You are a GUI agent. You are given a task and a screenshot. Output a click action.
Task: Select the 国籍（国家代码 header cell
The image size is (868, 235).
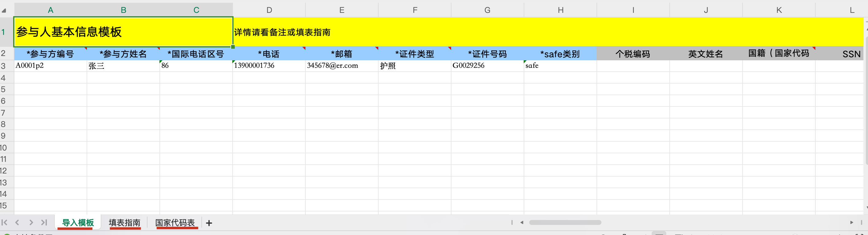pyautogui.click(x=779, y=54)
